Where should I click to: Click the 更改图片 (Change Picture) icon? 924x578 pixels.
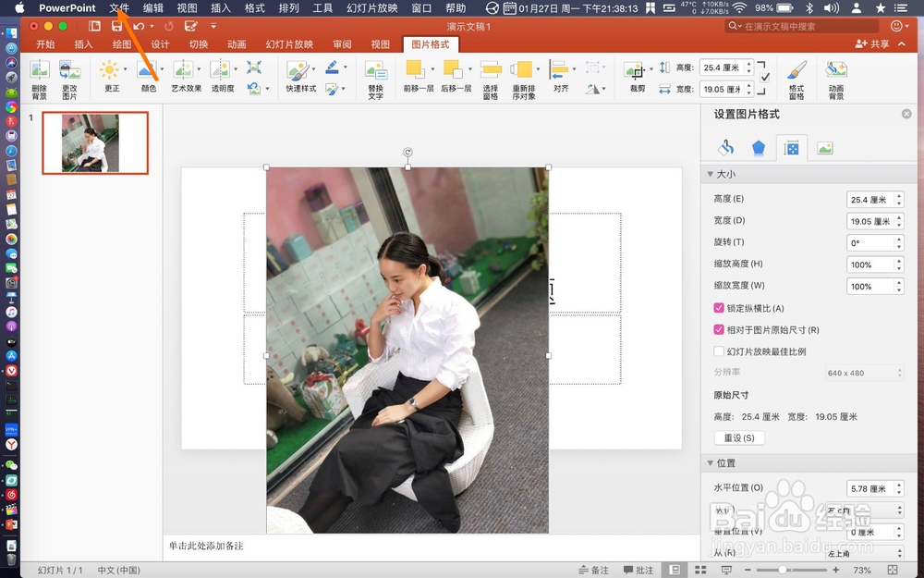click(70, 72)
